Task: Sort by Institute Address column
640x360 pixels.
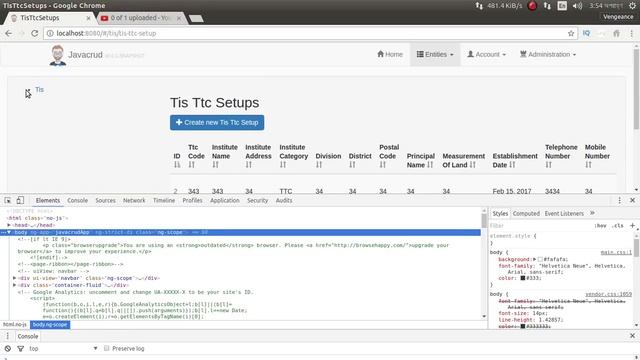Action: pyautogui.click(x=249, y=165)
